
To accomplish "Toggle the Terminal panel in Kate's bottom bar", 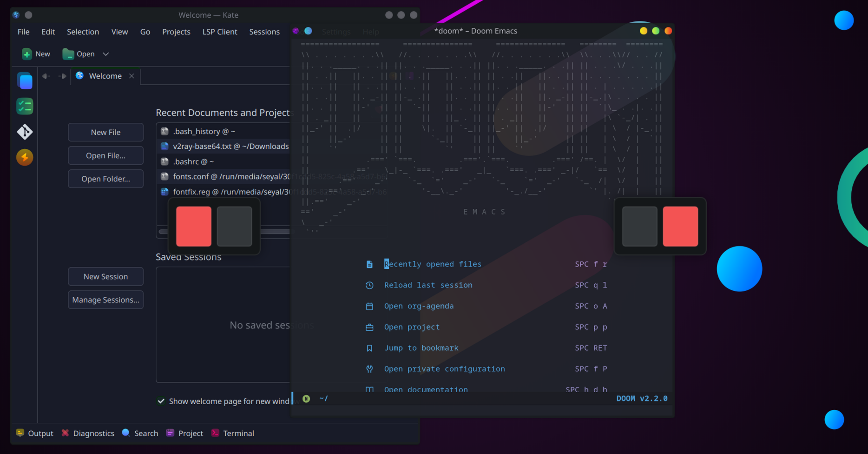I will 232,433.
